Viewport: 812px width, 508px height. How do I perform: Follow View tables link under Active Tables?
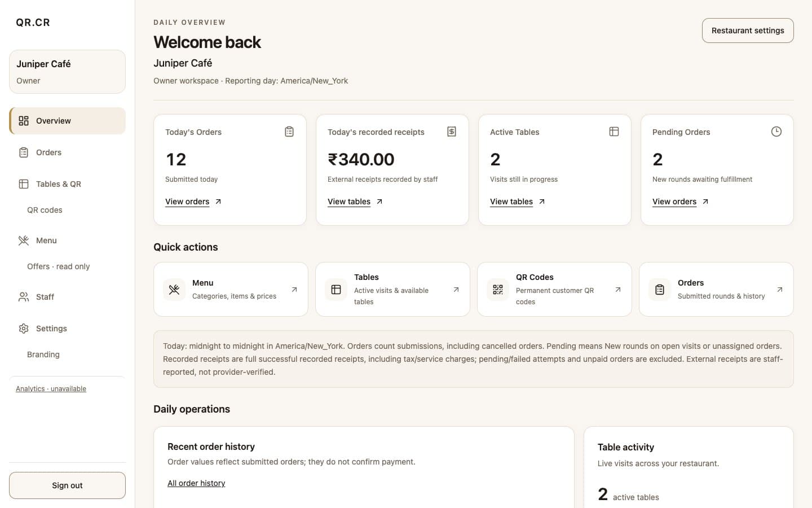coord(518,202)
